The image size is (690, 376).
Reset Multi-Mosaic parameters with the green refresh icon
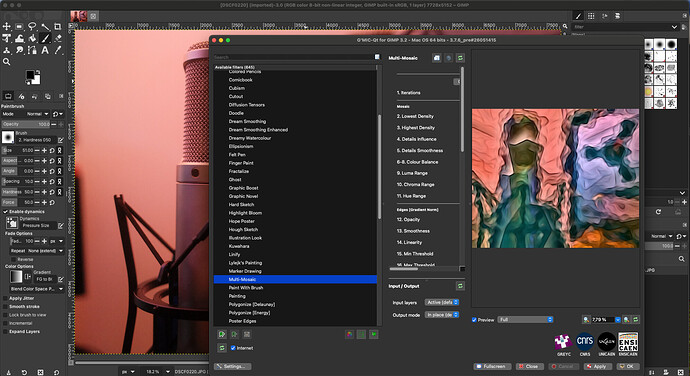tap(460, 58)
